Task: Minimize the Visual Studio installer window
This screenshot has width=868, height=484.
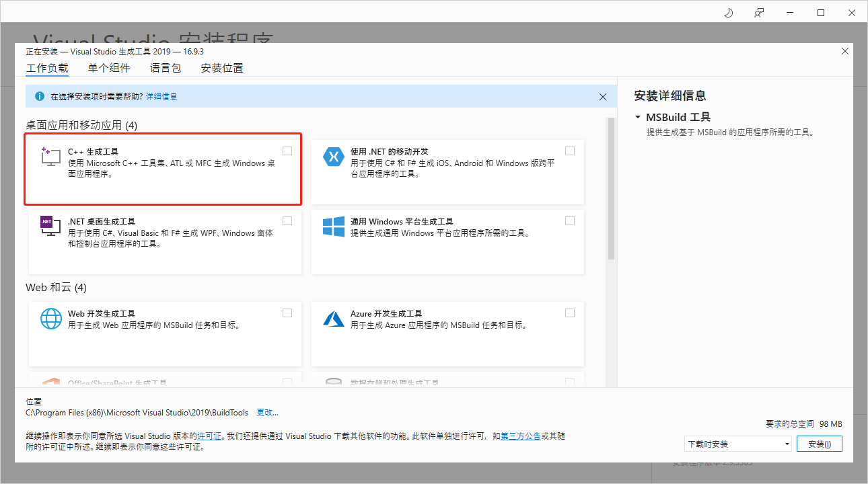Action: click(x=790, y=13)
